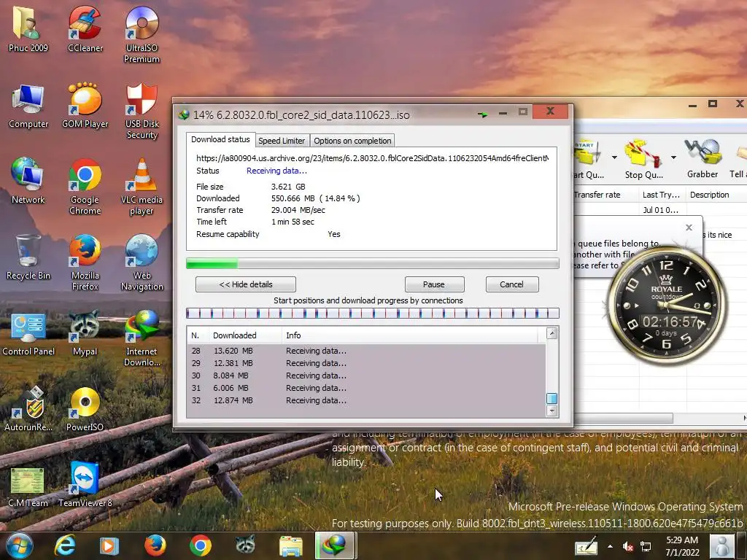
Task: Open Windows Media Player taskbar icon
Action: 109,545
